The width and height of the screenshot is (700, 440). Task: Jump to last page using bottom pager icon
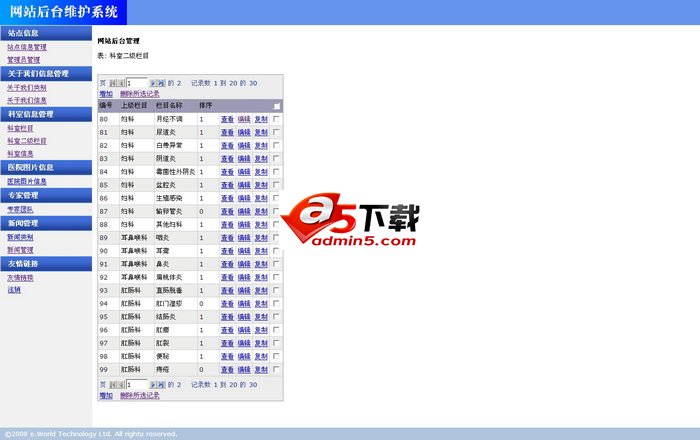click(161, 385)
